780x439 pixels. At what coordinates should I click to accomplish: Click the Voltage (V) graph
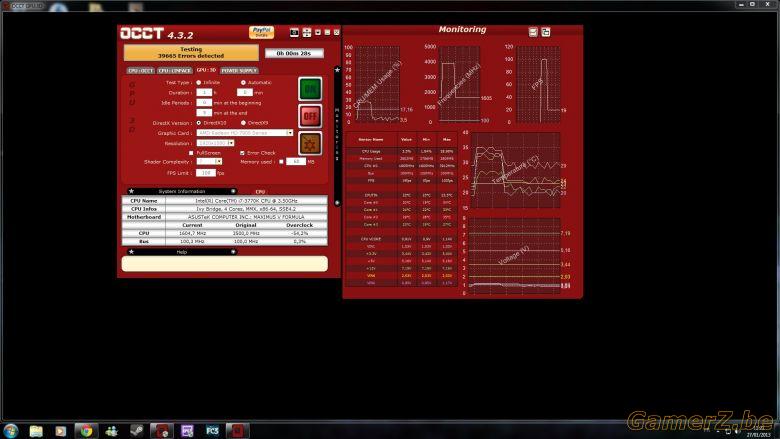[x=515, y=256]
